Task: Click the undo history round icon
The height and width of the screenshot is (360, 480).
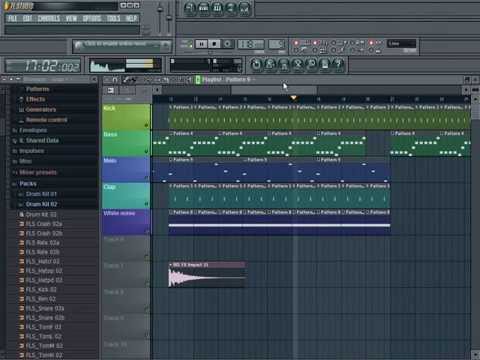Action: 256,64
